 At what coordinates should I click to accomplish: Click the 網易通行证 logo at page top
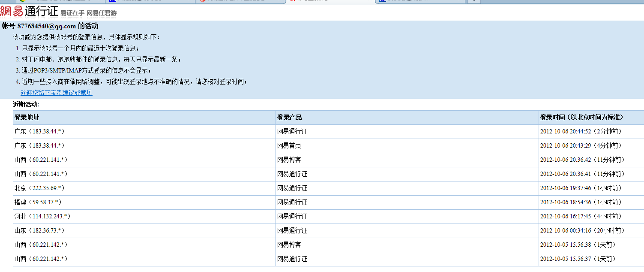(x=29, y=12)
